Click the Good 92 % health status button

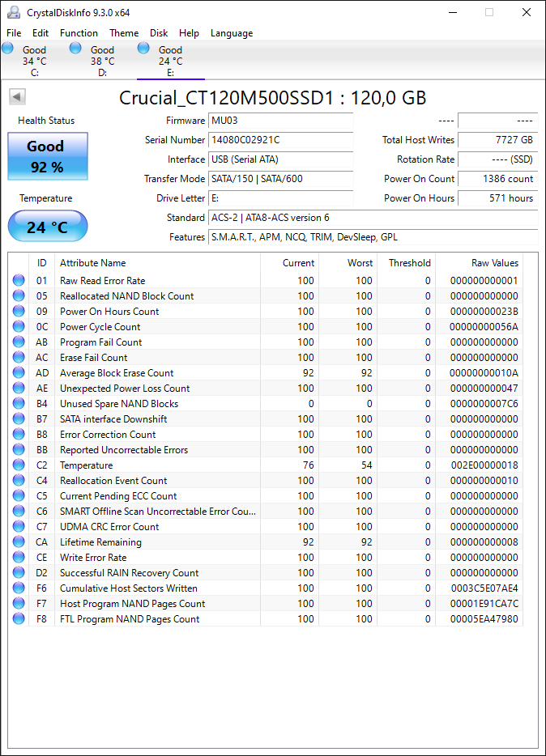coord(48,156)
